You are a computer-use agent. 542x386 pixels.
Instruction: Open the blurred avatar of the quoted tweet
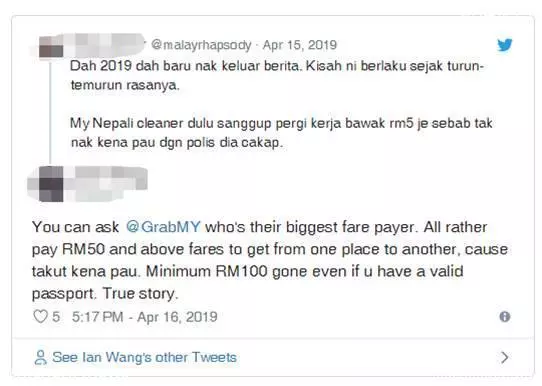[x=51, y=47]
